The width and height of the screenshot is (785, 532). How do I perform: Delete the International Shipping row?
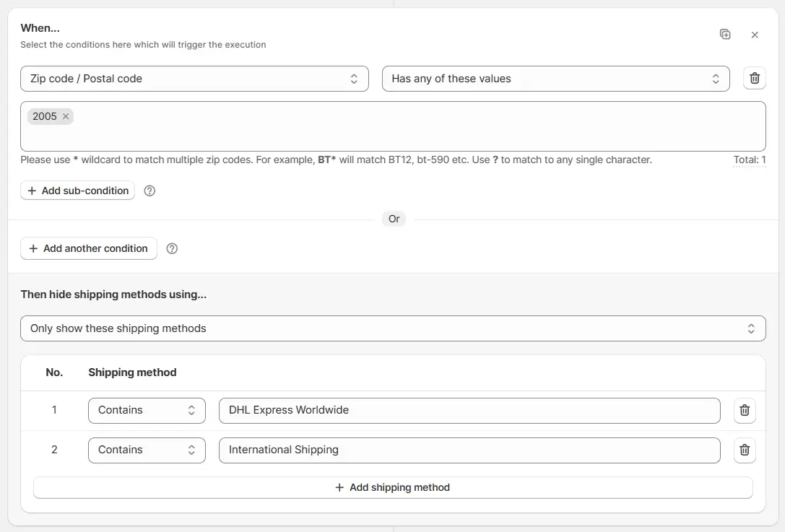point(745,450)
